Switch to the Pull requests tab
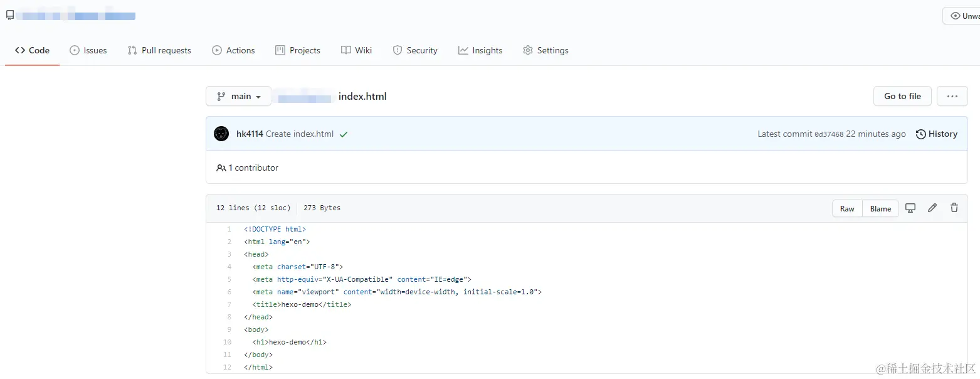The image size is (980, 379). click(159, 50)
